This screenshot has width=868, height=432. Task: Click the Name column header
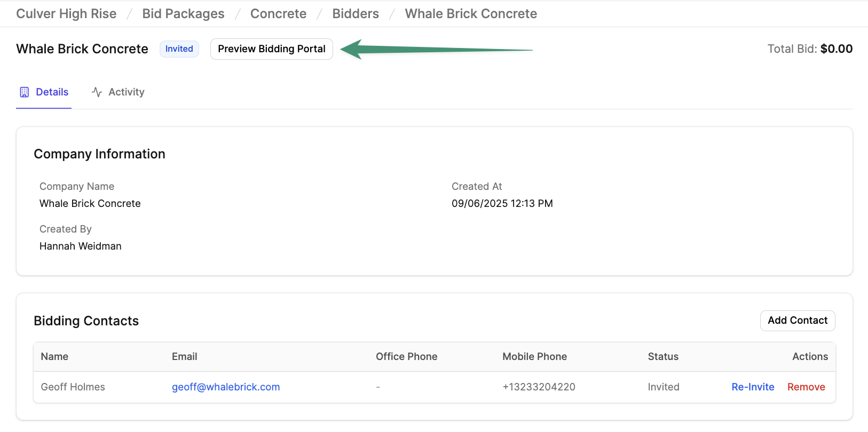pyautogui.click(x=54, y=357)
